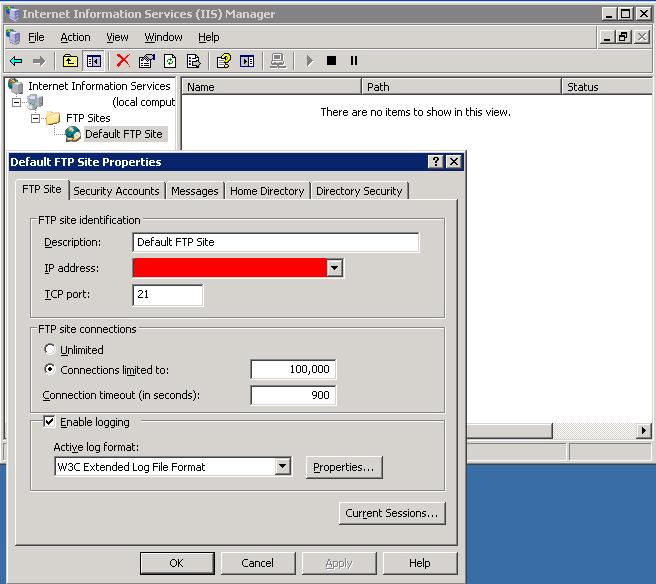Switch to the Security Accounts tab

116,191
